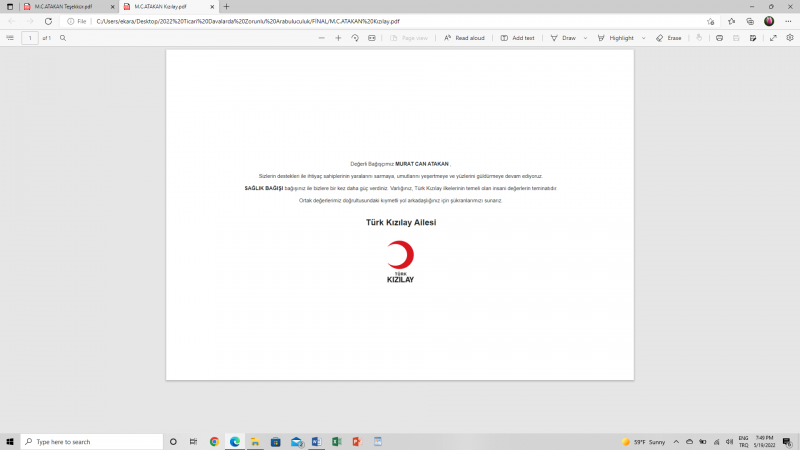Print the PDF document
The image size is (800, 450).
click(x=719, y=38)
